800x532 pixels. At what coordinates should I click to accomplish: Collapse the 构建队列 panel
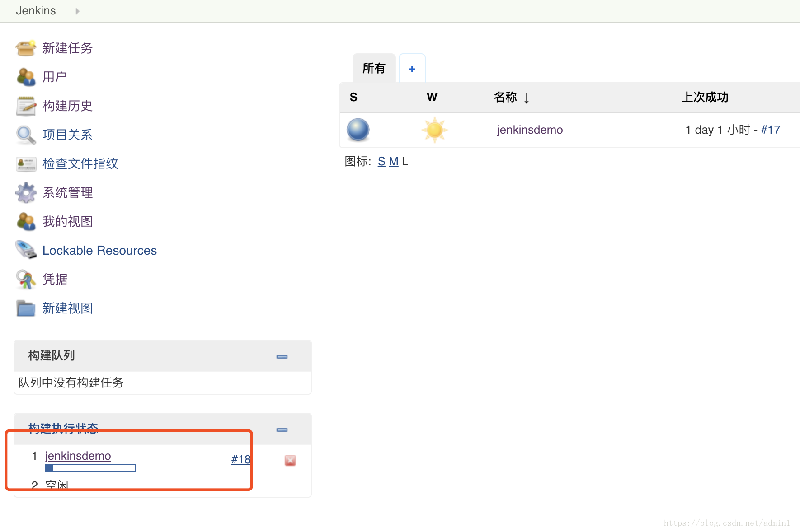tap(282, 356)
